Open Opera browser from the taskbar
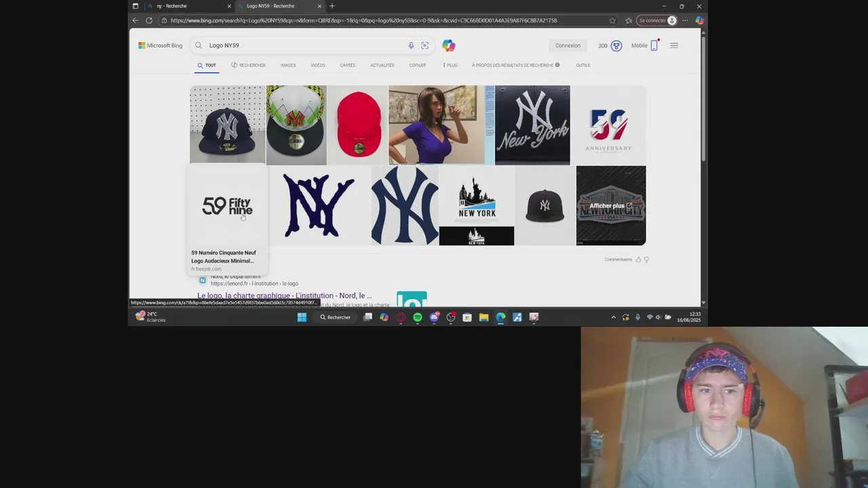Image resolution: width=868 pixels, height=488 pixels. point(401,317)
